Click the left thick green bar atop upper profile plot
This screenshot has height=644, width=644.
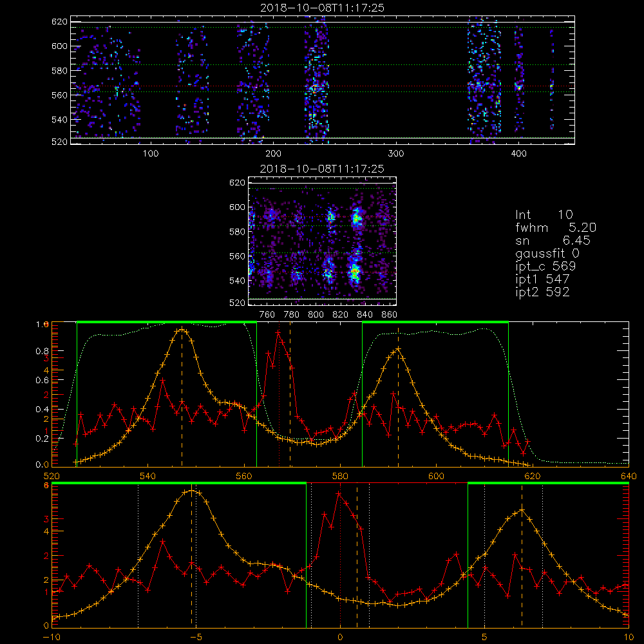[167, 323]
